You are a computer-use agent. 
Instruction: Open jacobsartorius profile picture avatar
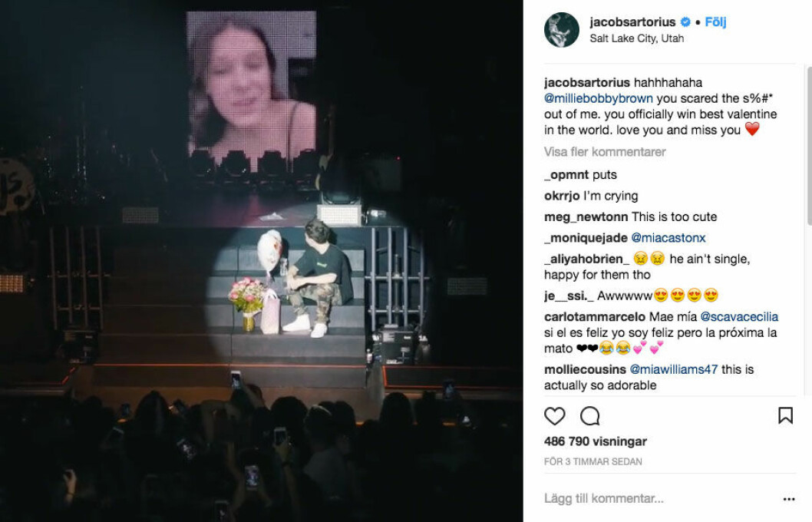tap(561, 29)
